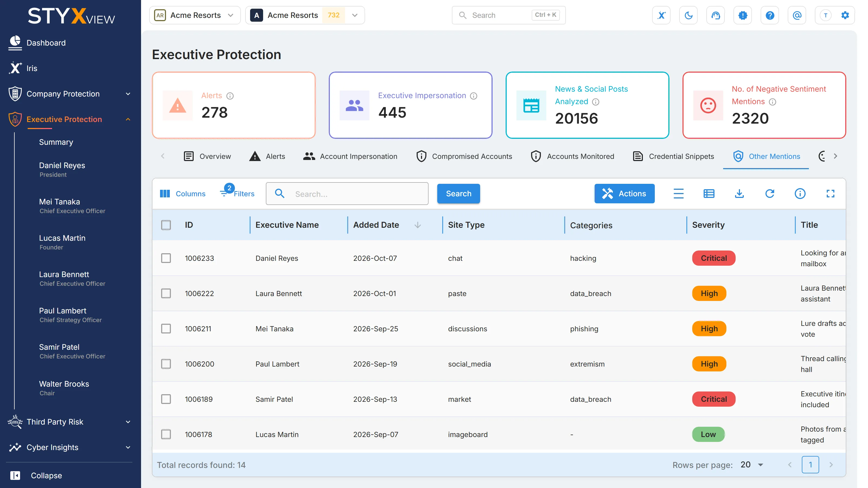Screen dimensions: 868x488
Task: Download table data icon
Action: pyautogui.click(x=739, y=194)
